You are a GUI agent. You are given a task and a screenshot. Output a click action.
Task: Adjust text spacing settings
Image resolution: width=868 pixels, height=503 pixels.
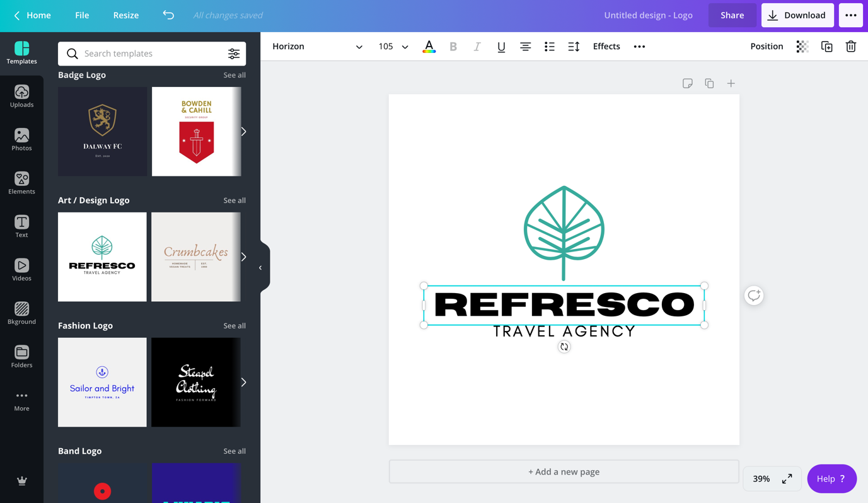coord(574,47)
